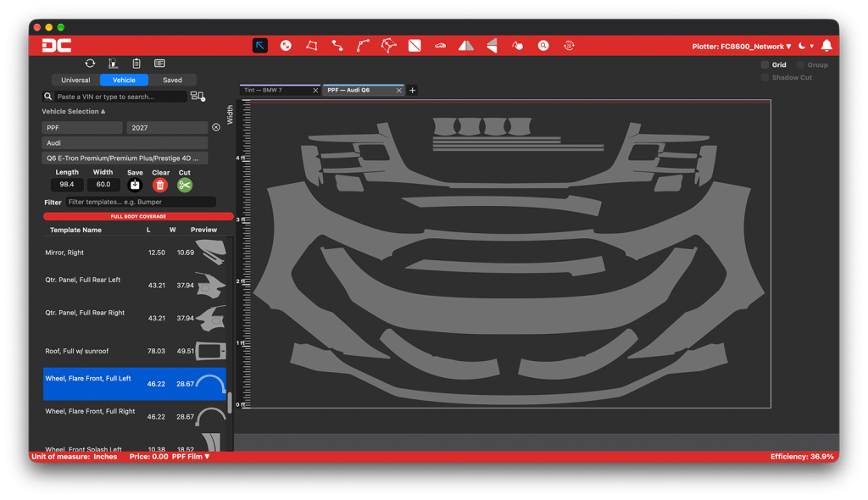Click the flip horizontal mirror icon
The height and width of the screenshot is (500, 868).
click(x=465, y=46)
